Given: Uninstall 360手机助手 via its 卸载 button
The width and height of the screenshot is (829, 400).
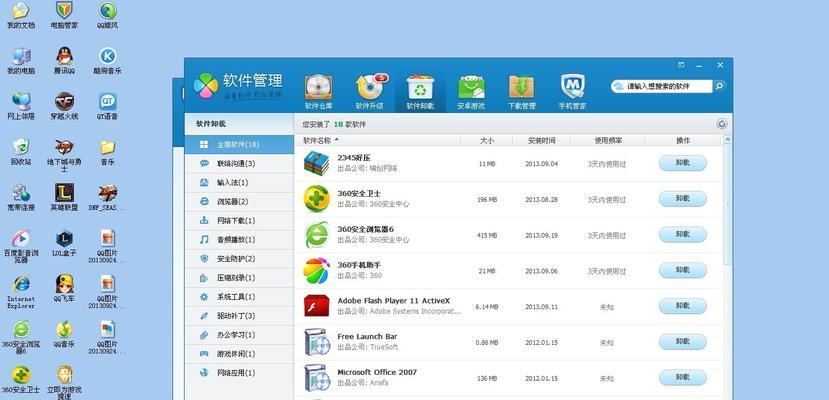Looking at the screenshot, I should coord(683,271).
